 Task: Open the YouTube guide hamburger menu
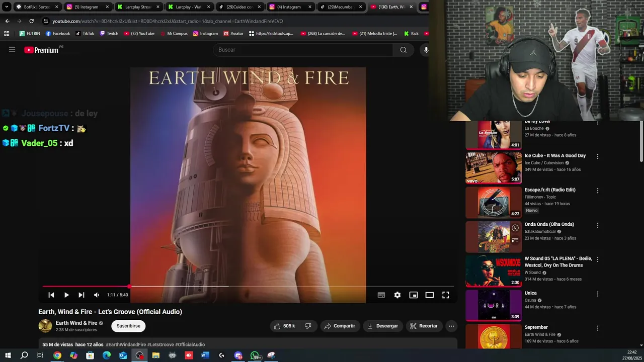pos(12,50)
